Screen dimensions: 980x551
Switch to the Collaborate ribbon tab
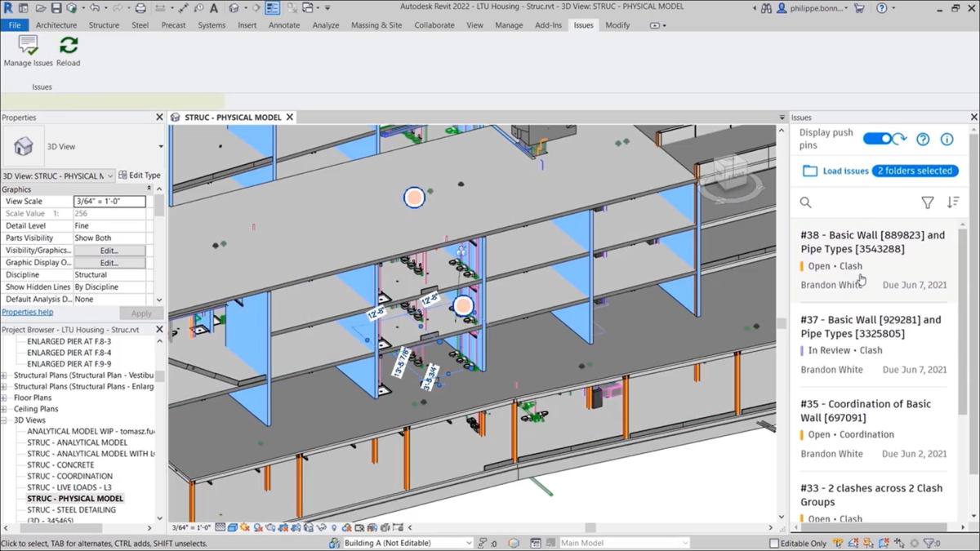434,25
